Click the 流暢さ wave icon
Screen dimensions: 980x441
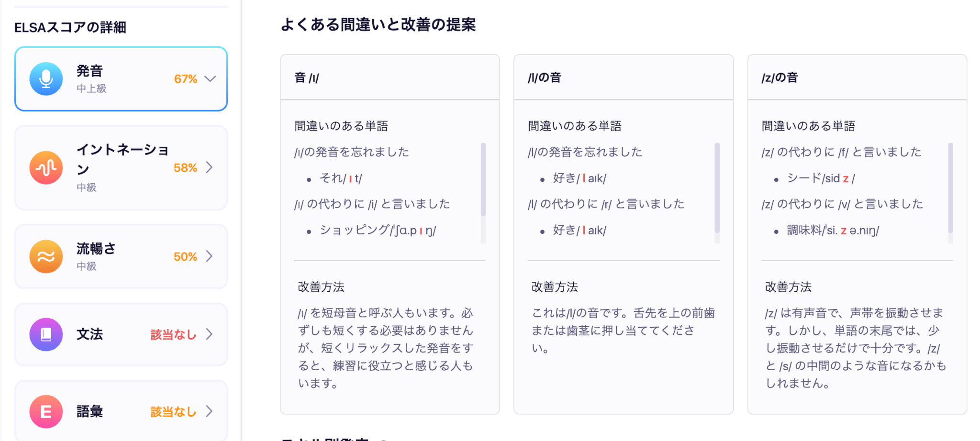coord(46,256)
